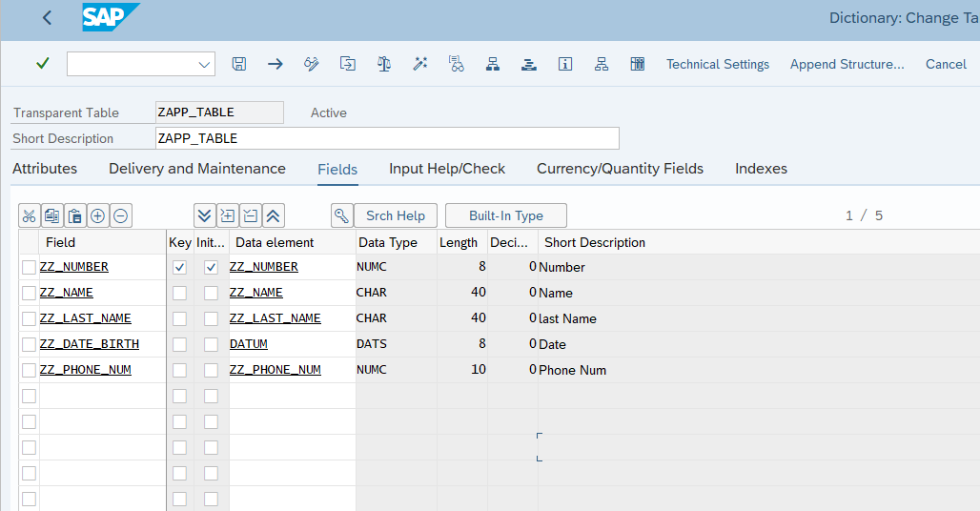Activate the table with magic wand icon
Image resolution: width=980 pixels, height=511 pixels.
(x=420, y=64)
